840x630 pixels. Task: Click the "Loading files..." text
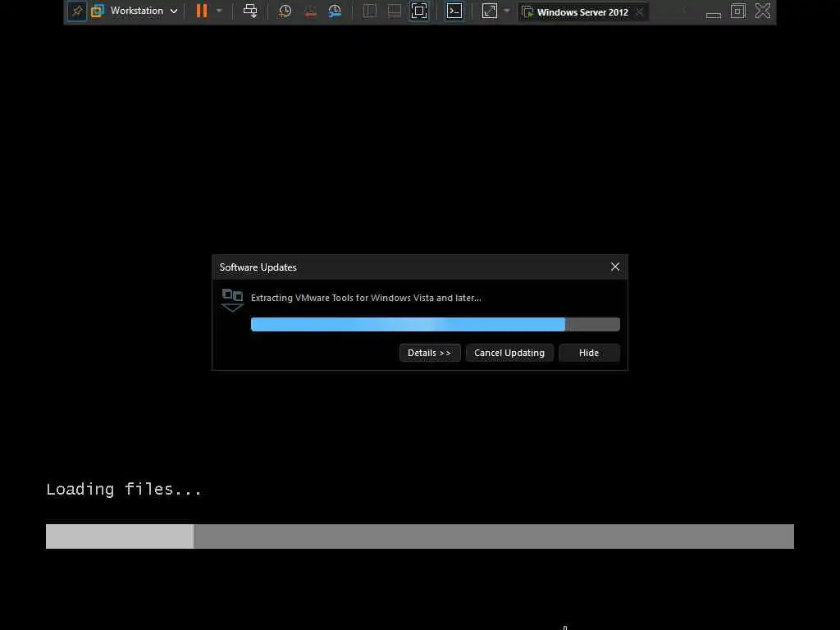click(124, 489)
